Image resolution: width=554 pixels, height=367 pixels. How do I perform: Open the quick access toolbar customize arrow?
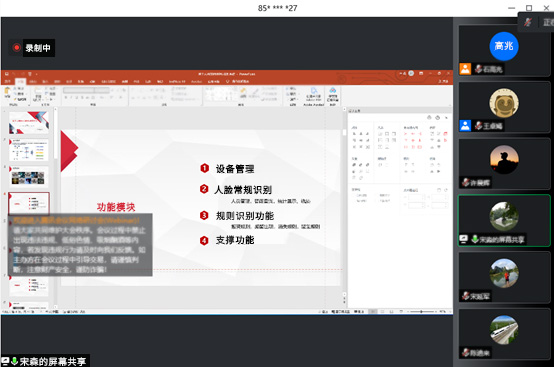coord(36,74)
